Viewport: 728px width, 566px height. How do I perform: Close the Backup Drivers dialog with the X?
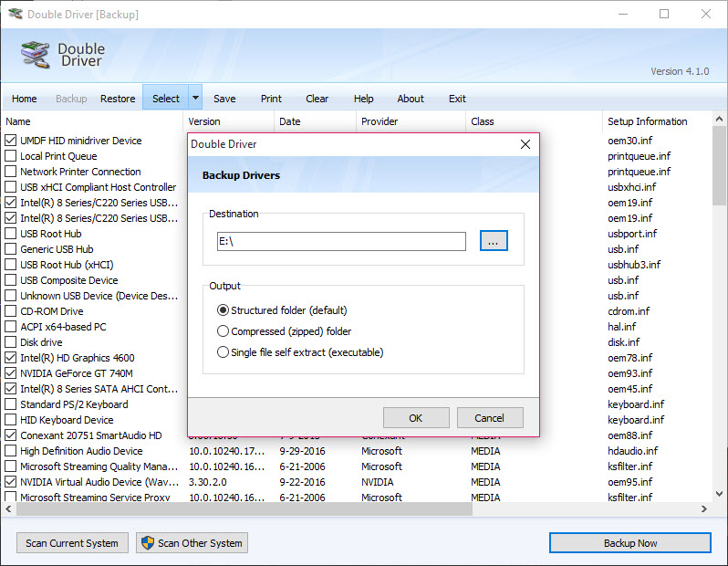[525, 144]
